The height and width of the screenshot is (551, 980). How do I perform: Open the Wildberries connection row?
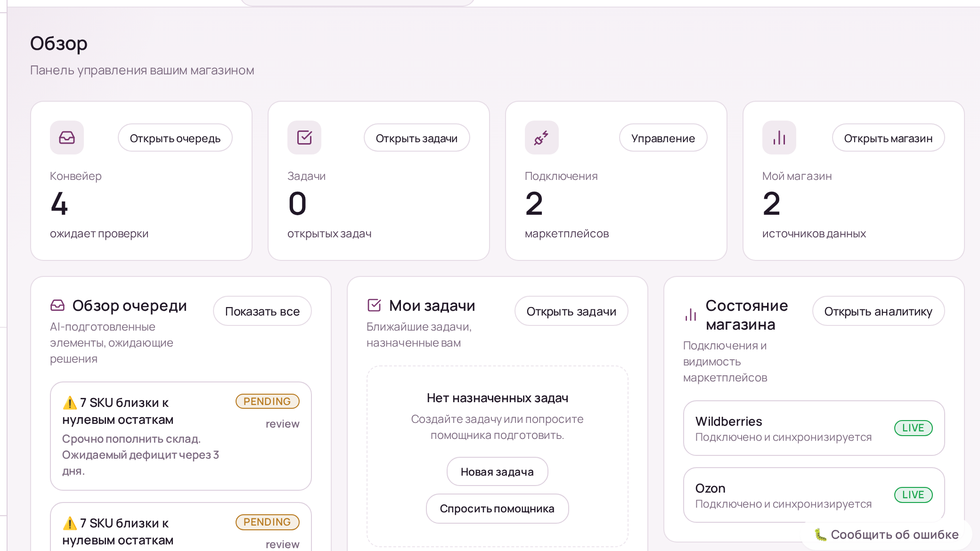click(x=814, y=428)
